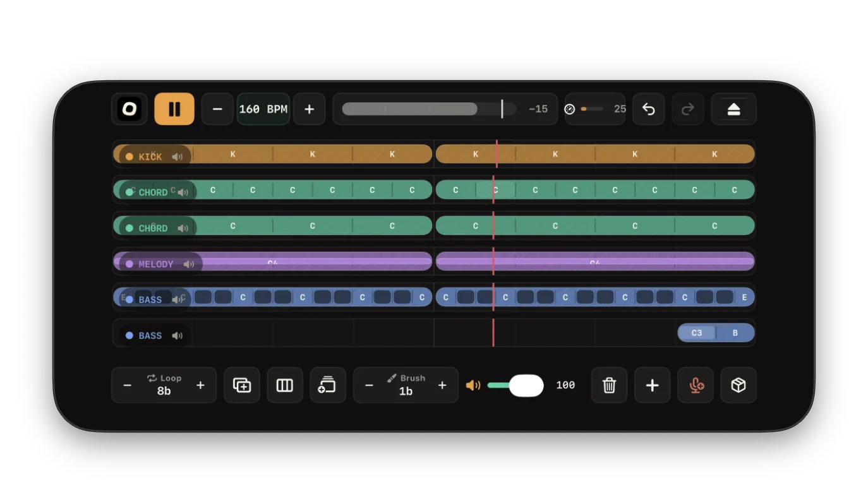This screenshot has width=868, height=495.
Task: Click the redo arrow icon
Action: (x=687, y=109)
